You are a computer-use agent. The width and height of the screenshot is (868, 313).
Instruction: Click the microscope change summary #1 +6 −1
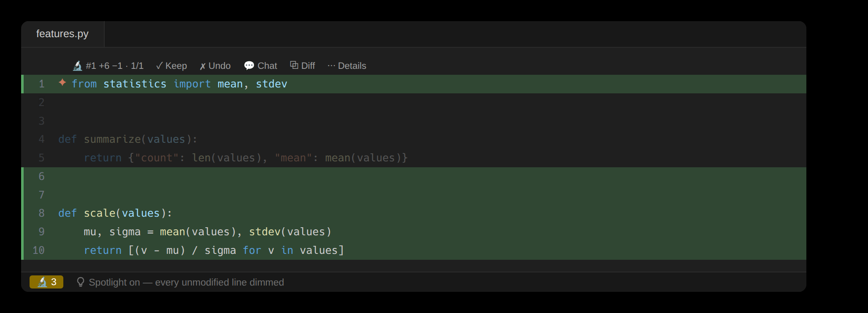click(108, 66)
